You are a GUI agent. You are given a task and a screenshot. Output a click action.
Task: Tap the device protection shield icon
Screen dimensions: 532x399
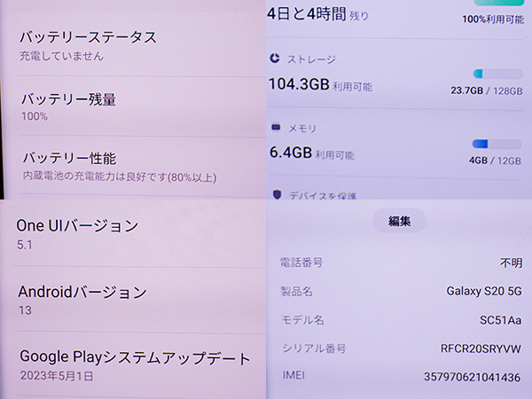(x=276, y=195)
